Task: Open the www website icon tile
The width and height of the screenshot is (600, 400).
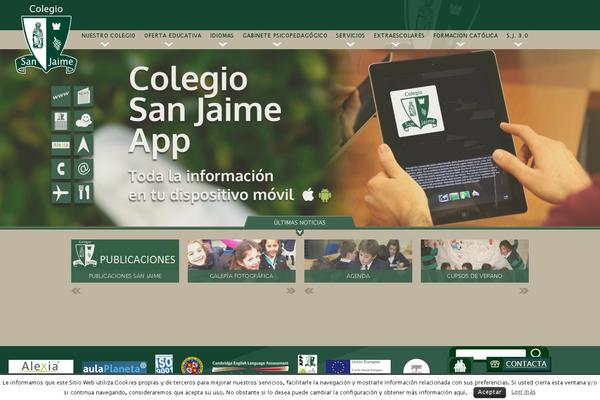Action: coord(61,96)
